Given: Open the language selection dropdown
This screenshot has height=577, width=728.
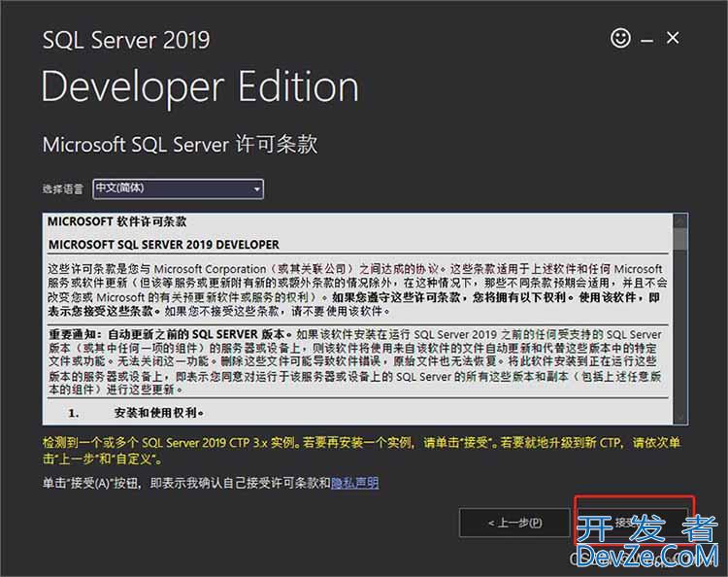Looking at the screenshot, I should tap(179, 188).
